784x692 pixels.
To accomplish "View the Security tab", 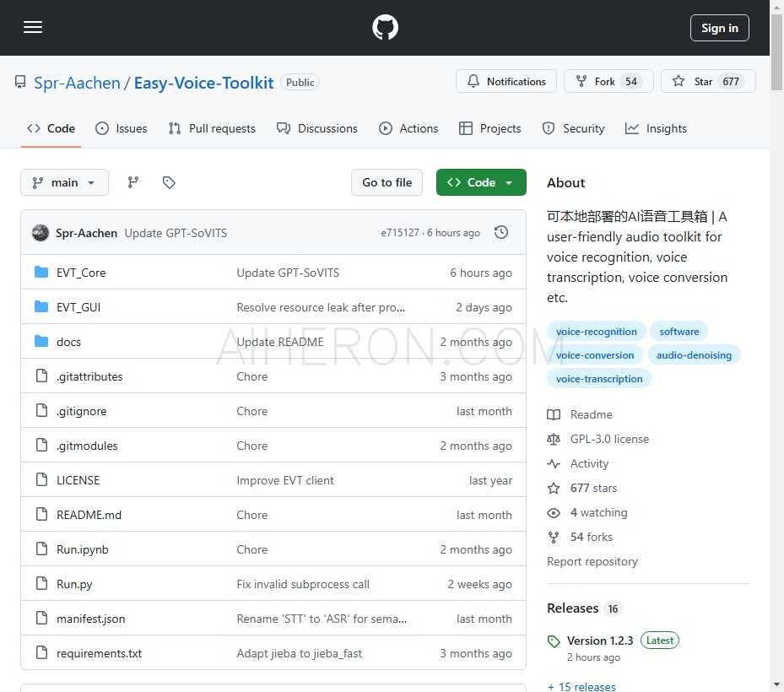I will (x=574, y=128).
